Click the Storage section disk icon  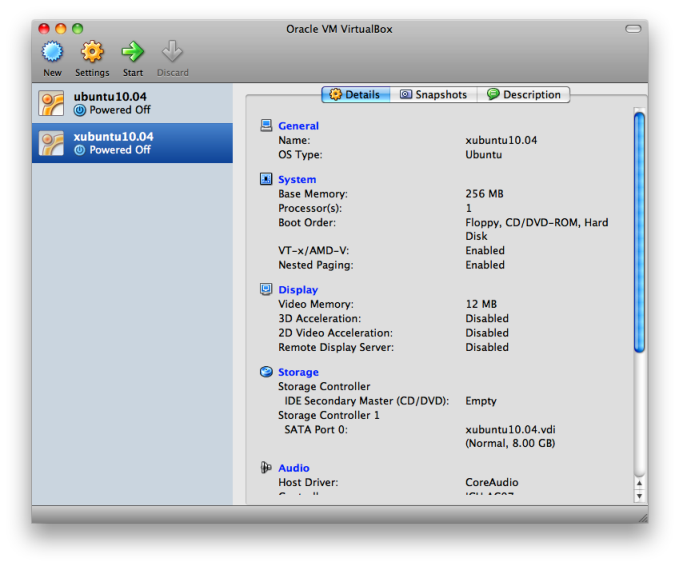point(266,372)
